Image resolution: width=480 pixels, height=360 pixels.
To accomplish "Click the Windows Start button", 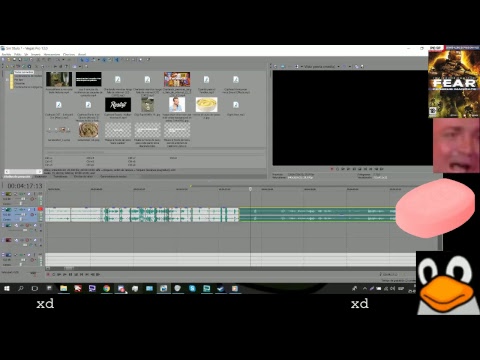I will click(7, 289).
